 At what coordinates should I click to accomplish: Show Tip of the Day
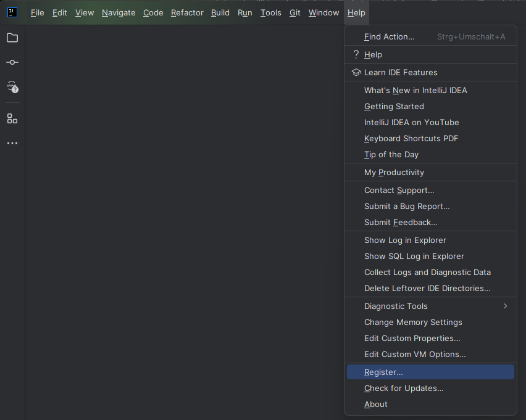[x=430, y=155]
